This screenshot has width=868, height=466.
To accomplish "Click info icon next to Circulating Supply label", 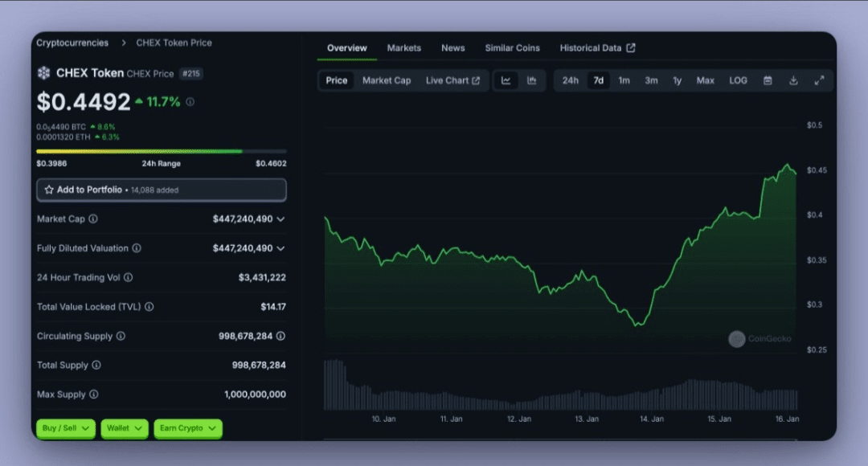I will tap(121, 336).
